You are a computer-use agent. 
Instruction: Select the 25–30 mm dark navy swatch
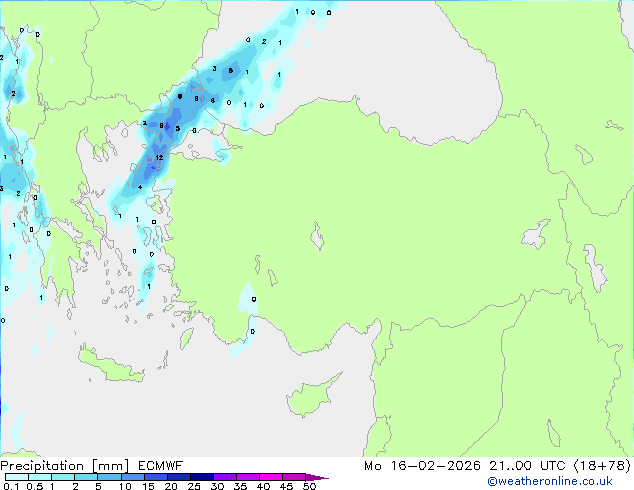coord(201,477)
